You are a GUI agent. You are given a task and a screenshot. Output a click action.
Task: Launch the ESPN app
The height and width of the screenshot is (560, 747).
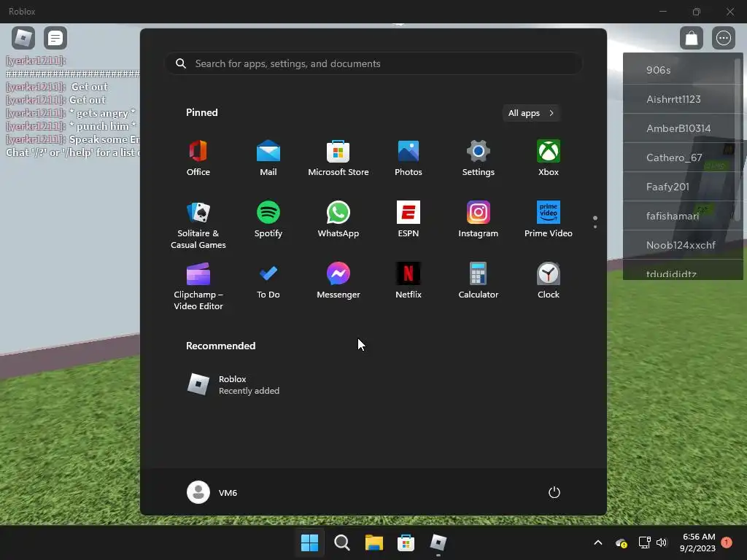click(x=409, y=220)
